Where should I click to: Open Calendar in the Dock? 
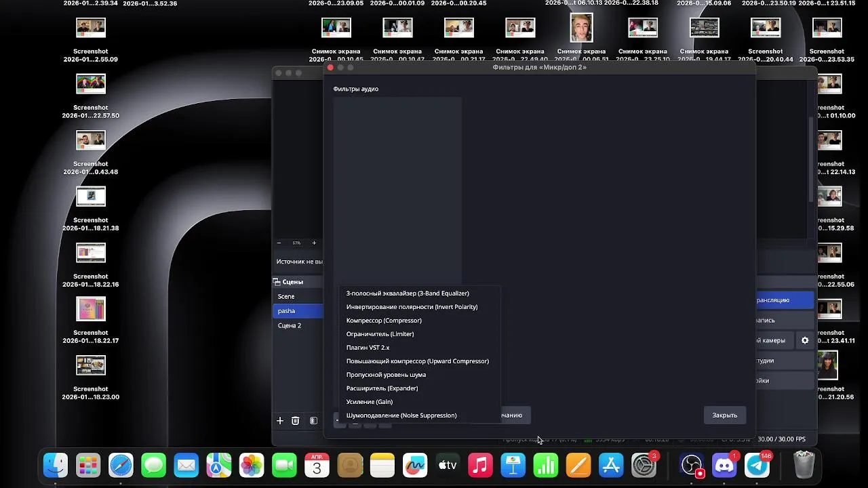point(317,465)
